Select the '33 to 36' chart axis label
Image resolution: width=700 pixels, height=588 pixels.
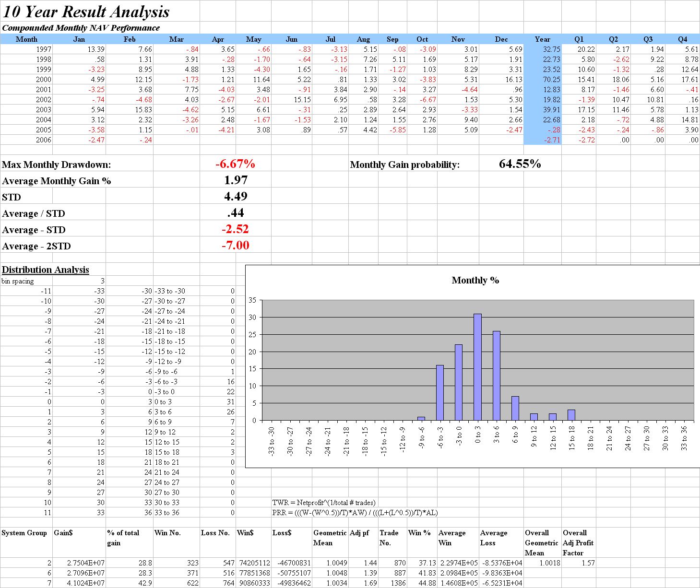coord(684,438)
